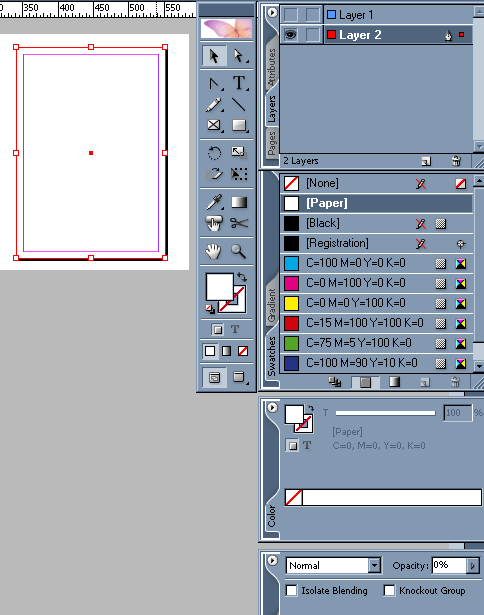Switch to the Layers tab
The height and width of the screenshot is (615, 484).
point(271,109)
